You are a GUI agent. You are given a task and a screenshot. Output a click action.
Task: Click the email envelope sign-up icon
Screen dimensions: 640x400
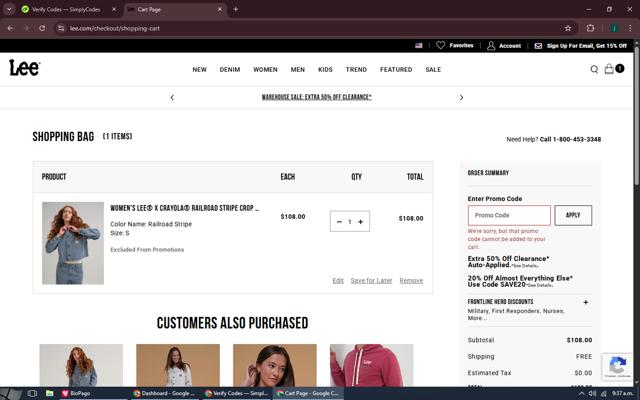click(538, 46)
